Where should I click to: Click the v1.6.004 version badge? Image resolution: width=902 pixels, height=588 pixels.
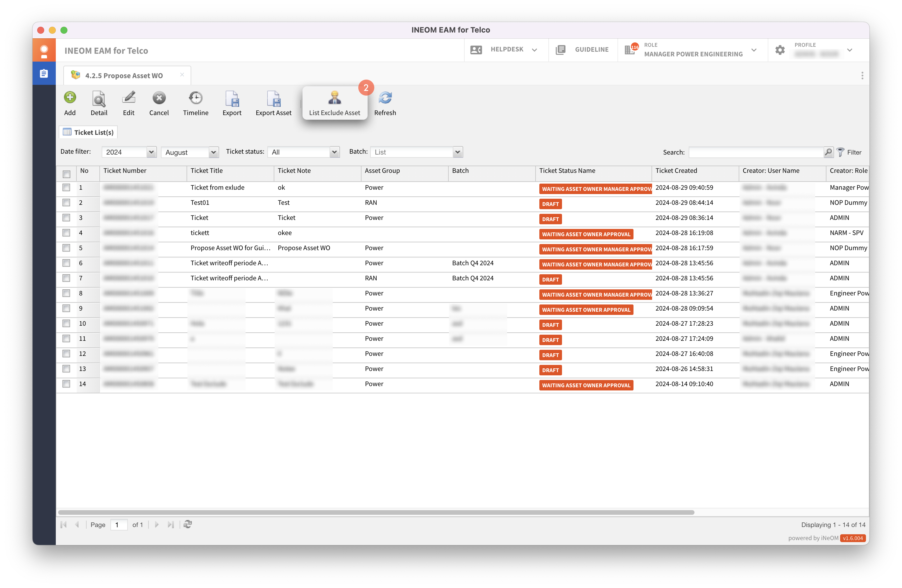852,538
